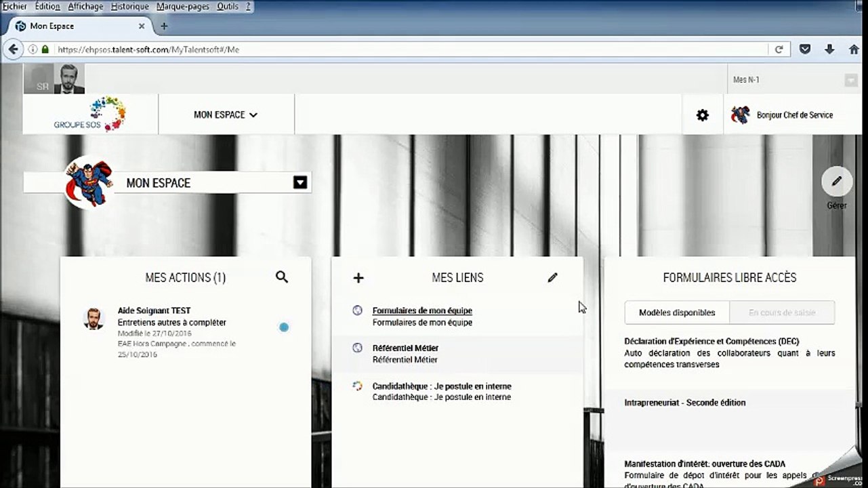Click the FORMULAIRES LIBRE ACCÈS heading

tap(730, 277)
